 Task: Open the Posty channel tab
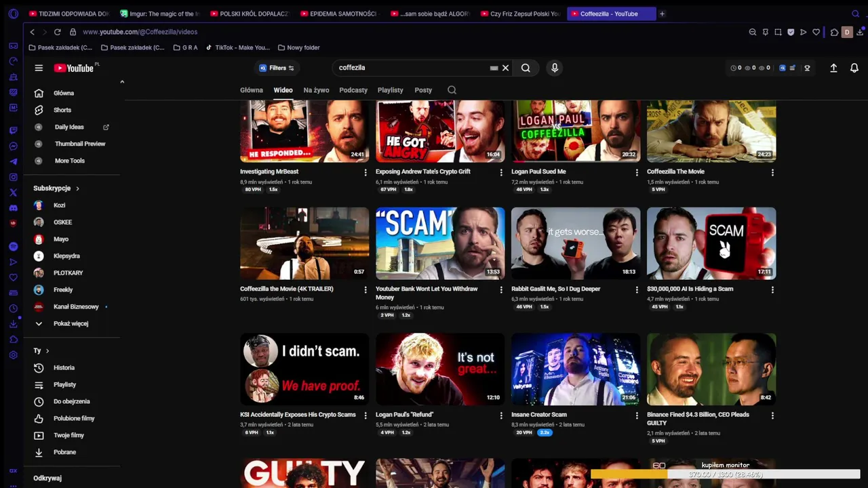423,90
